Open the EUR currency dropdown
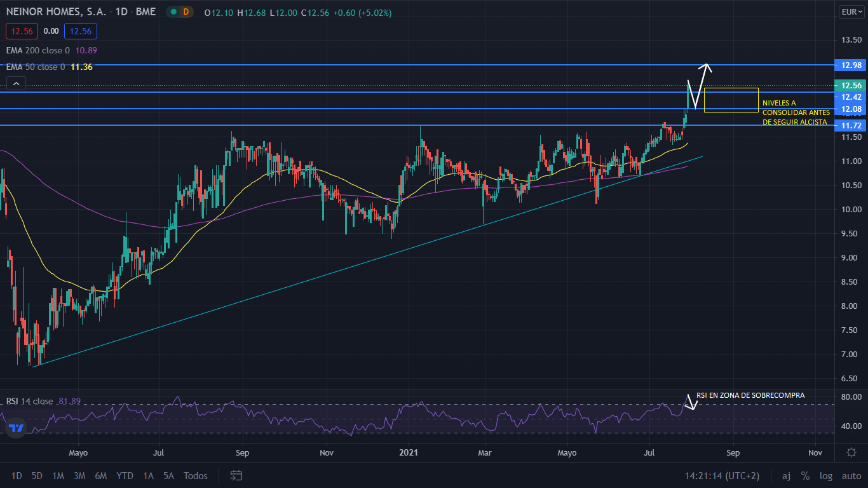This screenshot has width=868, height=488. pyautogui.click(x=851, y=11)
